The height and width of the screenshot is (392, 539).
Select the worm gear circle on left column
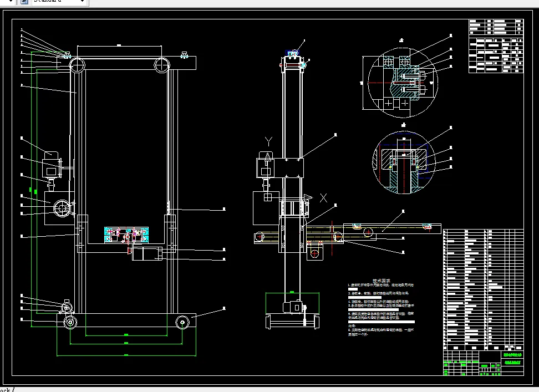62,208
